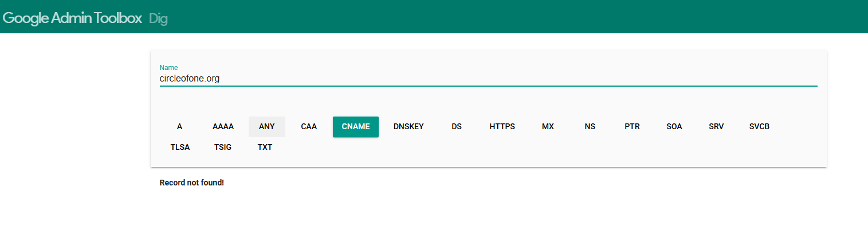
Task: Look up MX records
Action: tap(548, 127)
